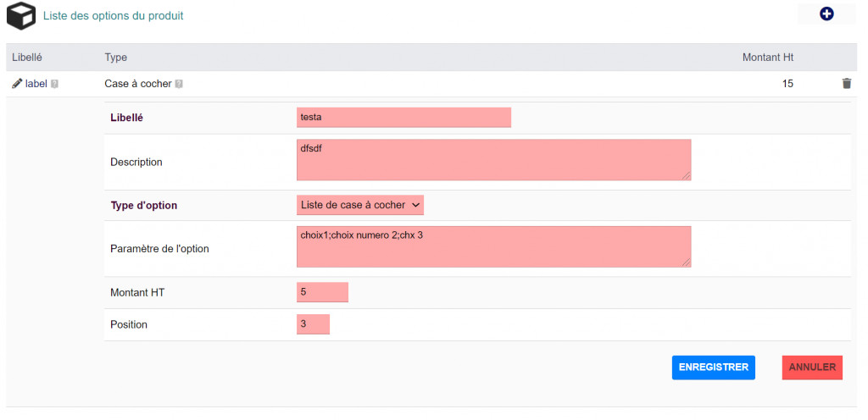Click resize handle of Paramètre de l'option textarea
Image resolution: width=868 pixels, height=420 pixels.
click(687, 262)
